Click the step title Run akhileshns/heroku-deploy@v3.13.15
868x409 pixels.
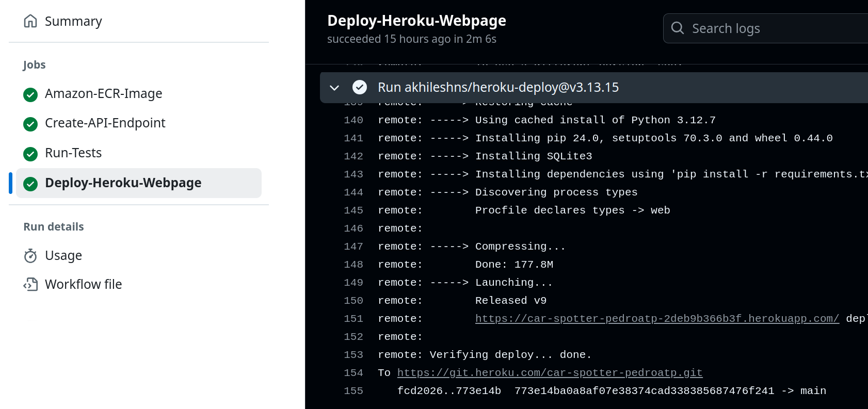(x=498, y=87)
